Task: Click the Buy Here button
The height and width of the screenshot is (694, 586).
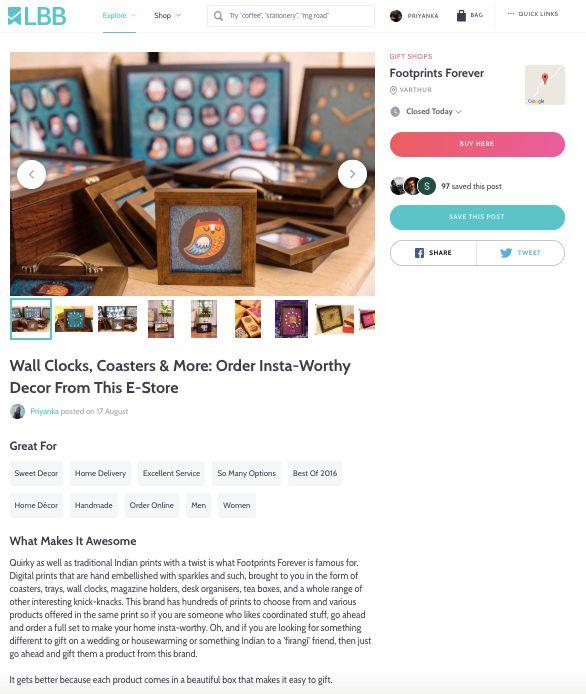Action: point(477,144)
